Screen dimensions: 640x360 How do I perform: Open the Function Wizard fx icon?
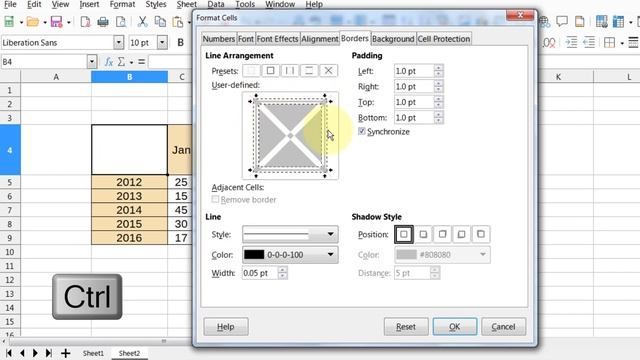(x=109, y=62)
